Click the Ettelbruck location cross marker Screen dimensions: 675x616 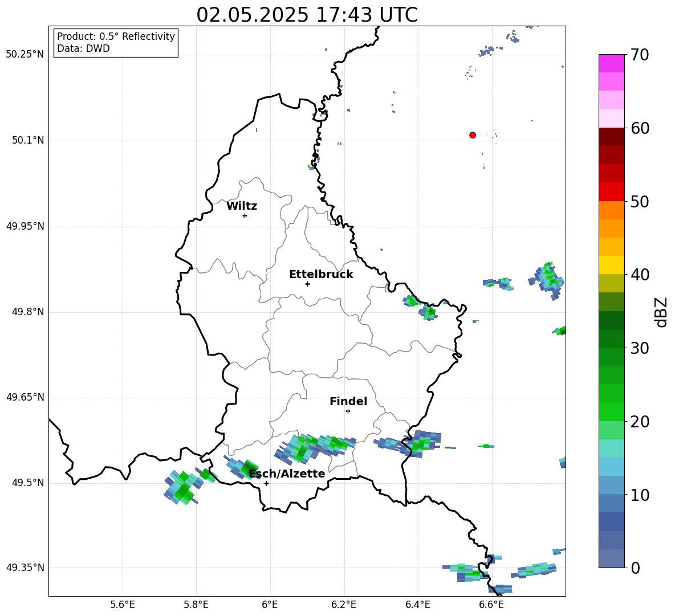coord(307,284)
